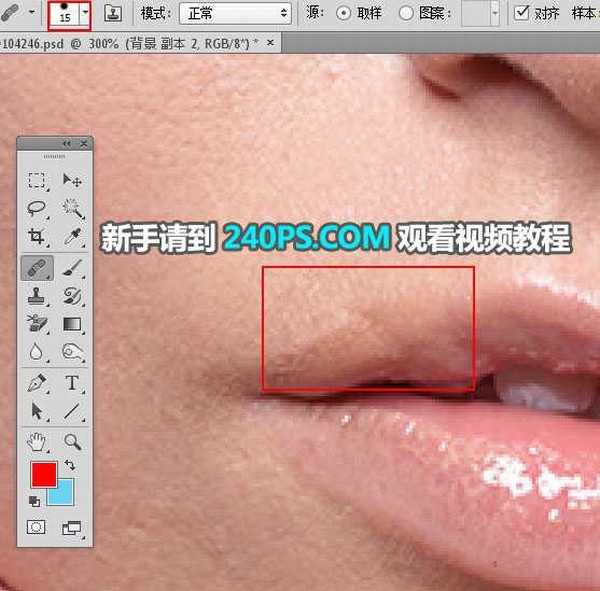Toggle the Aligned checkbox
Viewport: 600px width, 591px height.
point(521,13)
